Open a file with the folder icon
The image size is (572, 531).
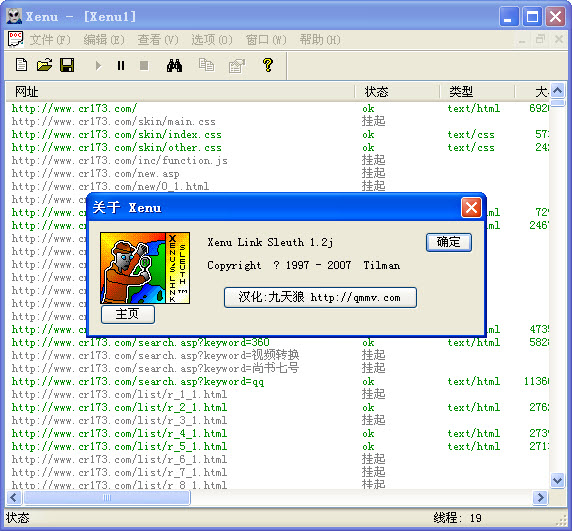(x=45, y=65)
